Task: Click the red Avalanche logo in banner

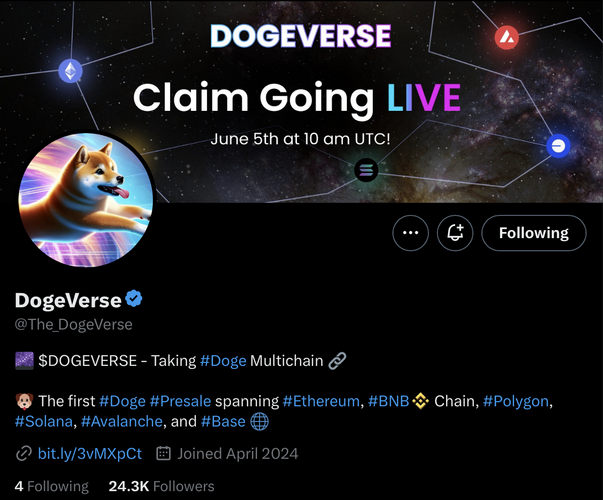Action: [x=506, y=37]
